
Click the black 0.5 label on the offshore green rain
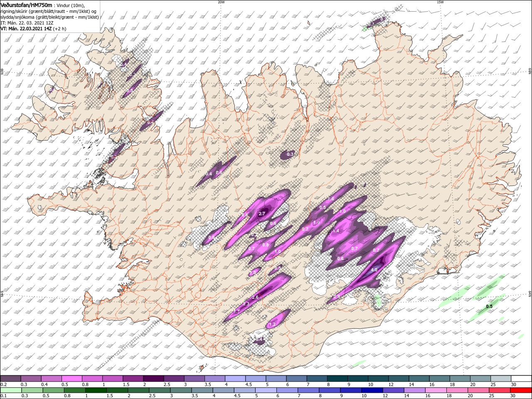[x=489, y=306]
